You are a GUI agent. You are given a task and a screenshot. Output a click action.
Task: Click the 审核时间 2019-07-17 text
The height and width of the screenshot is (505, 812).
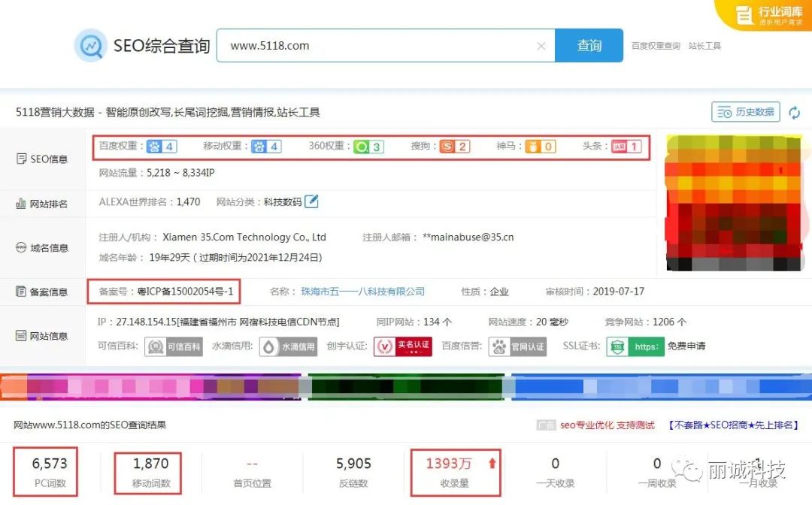coord(595,292)
